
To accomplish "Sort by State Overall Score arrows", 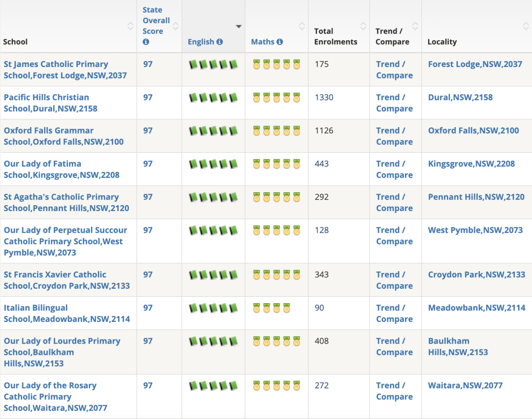I will coord(175,26).
